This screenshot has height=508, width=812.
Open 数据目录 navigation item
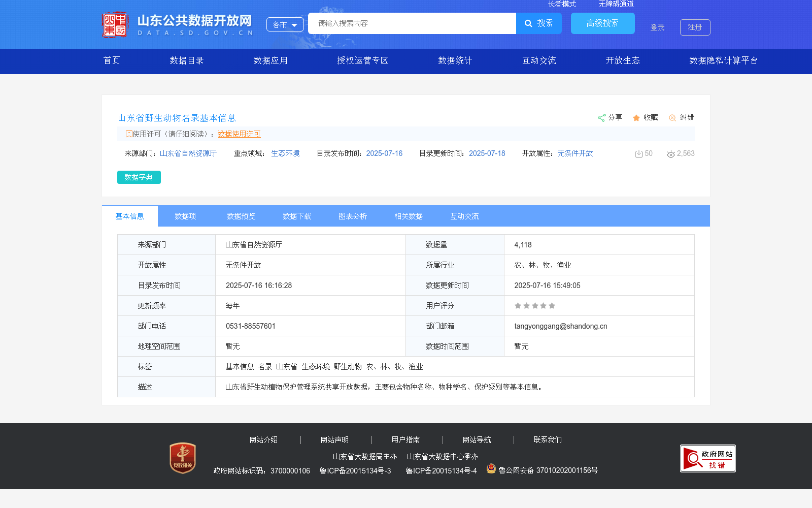pos(187,60)
